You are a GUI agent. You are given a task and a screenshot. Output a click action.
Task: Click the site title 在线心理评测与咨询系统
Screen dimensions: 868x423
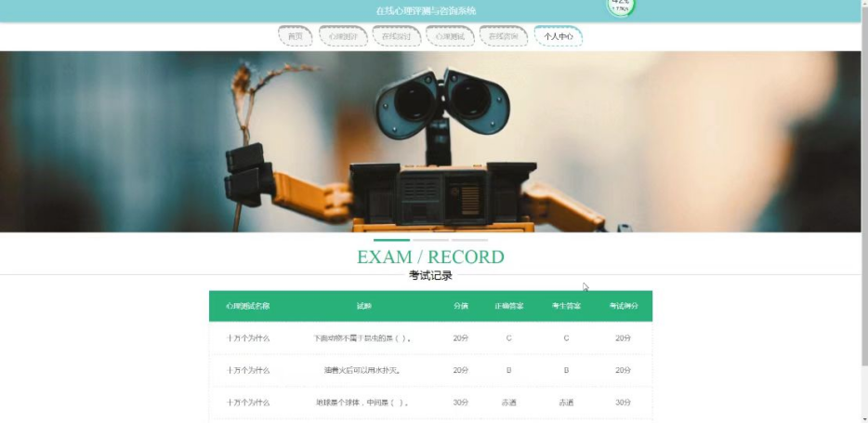(x=426, y=11)
